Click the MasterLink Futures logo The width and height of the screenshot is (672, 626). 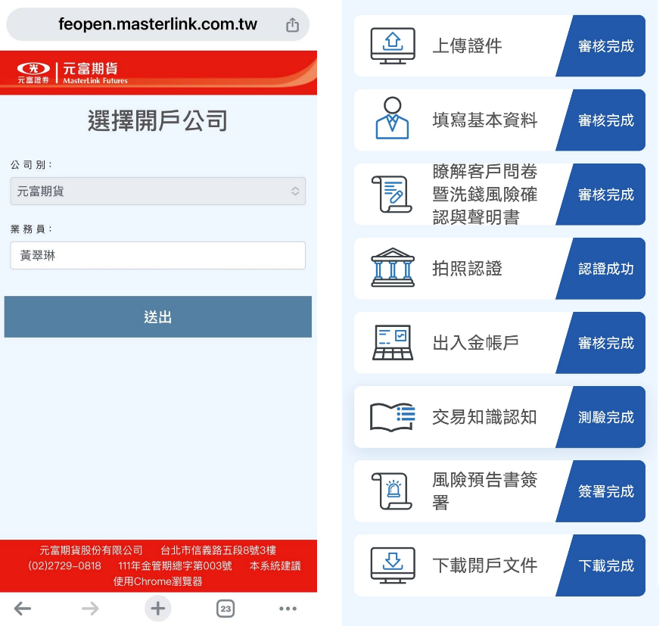(73, 73)
